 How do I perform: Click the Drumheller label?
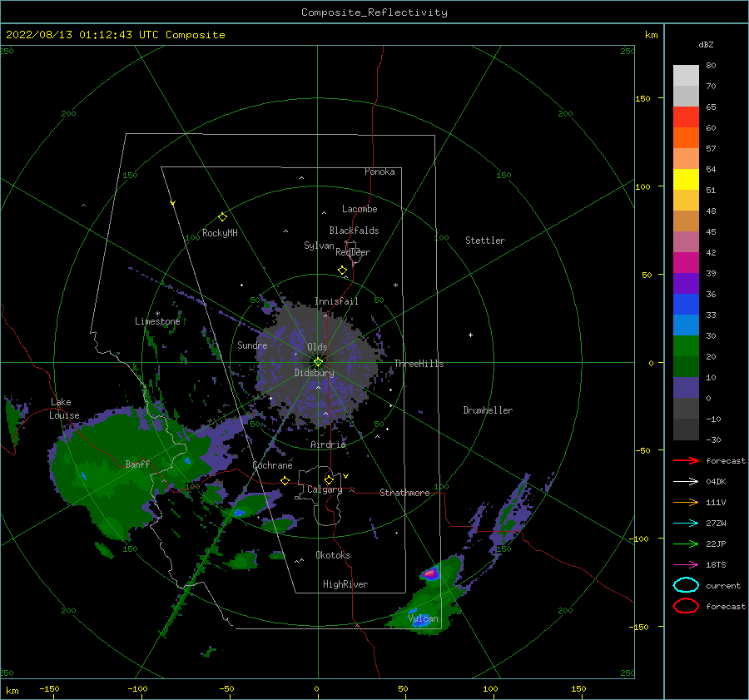click(488, 410)
